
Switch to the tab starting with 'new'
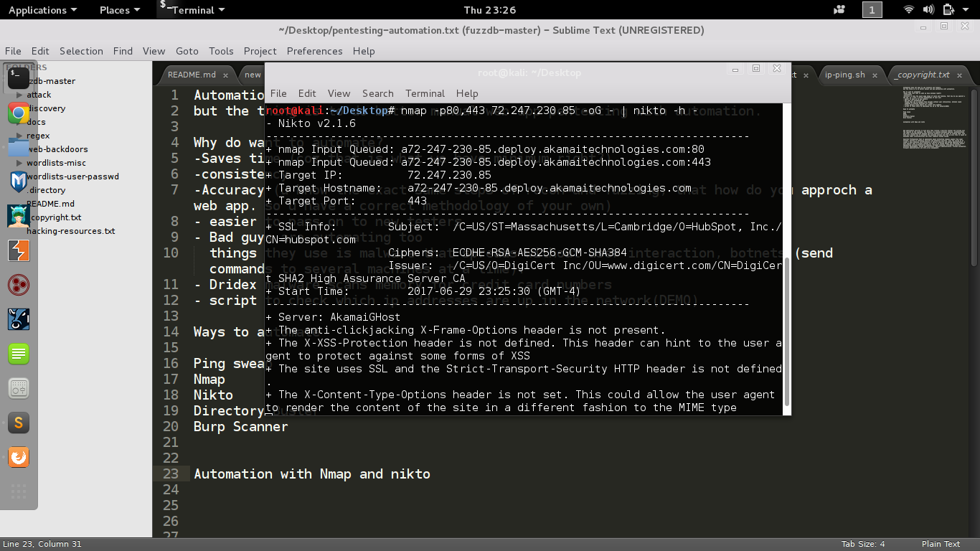pyautogui.click(x=252, y=75)
